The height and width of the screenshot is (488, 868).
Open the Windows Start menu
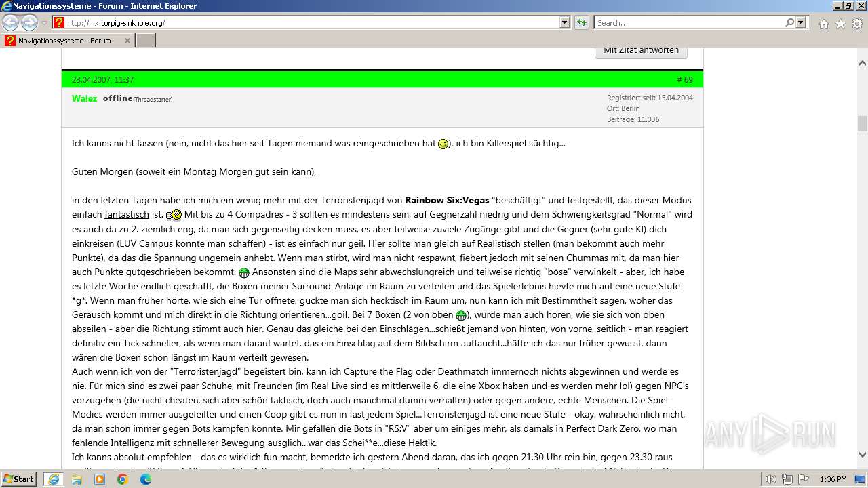click(x=18, y=479)
